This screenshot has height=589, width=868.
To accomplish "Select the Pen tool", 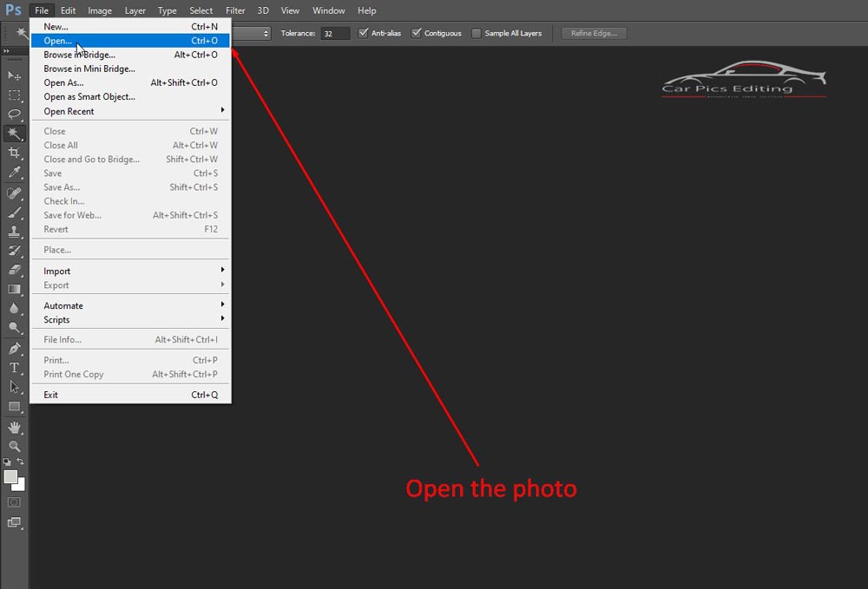I will 14,349.
